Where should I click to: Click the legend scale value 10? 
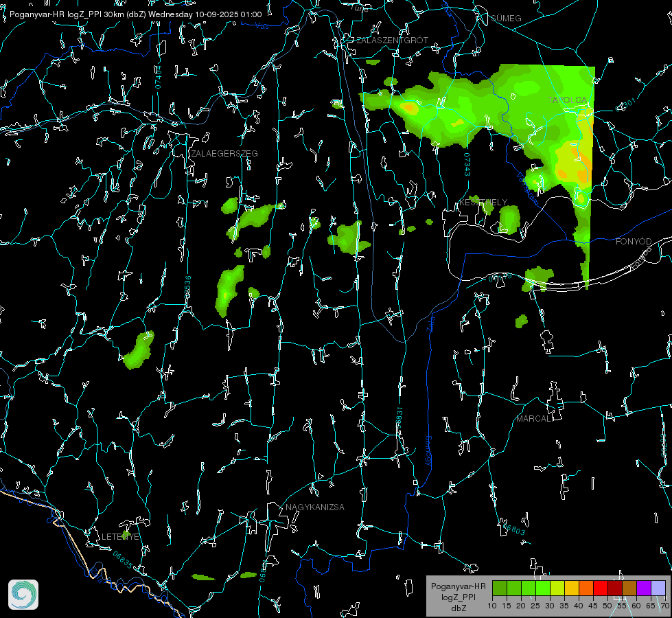492,606
